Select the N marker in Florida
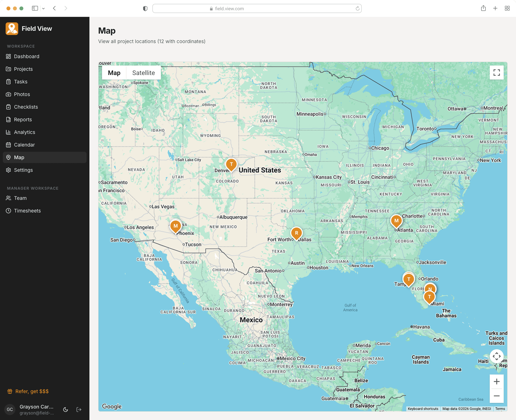 coord(430,287)
